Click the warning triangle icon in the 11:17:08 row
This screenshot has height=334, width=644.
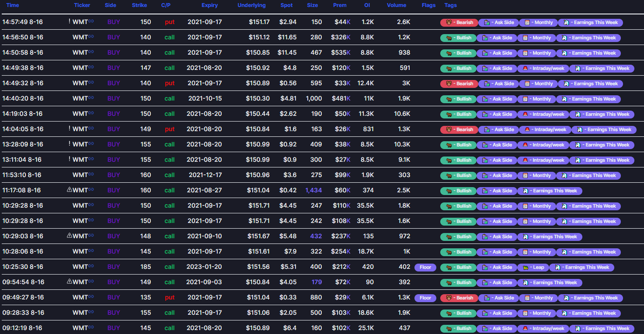[x=69, y=190]
